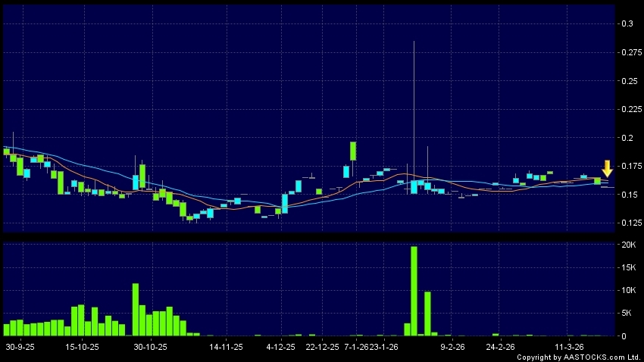Click the 0.175 price axis label
The width and height of the screenshot is (644, 362).
(630, 166)
